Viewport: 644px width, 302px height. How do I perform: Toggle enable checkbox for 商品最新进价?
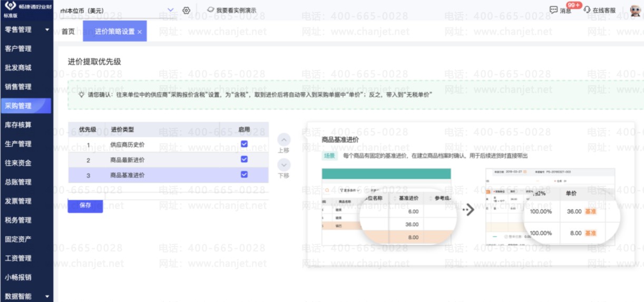(244, 159)
